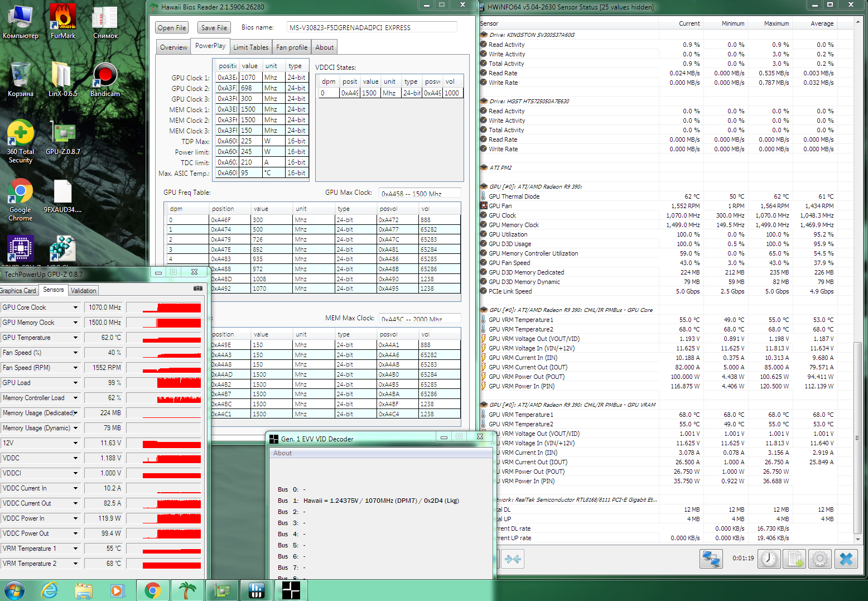This screenshot has width=868, height=601.
Task: Open the HWiNFO network computers button
Action: (x=711, y=559)
